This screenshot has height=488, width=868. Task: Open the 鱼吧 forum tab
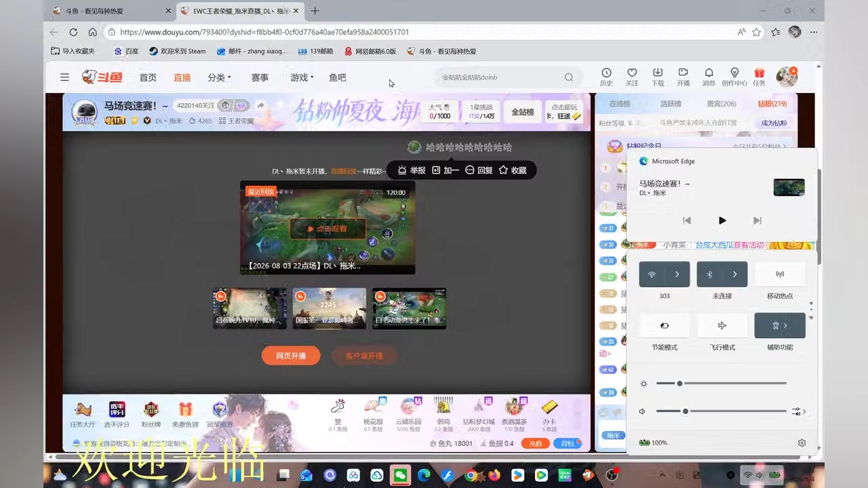338,77
